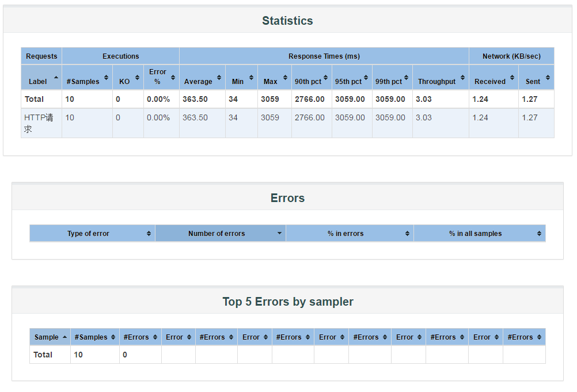The height and width of the screenshot is (392, 577).
Task: Sort by Received KB/sec arrows
Action: coord(513,77)
